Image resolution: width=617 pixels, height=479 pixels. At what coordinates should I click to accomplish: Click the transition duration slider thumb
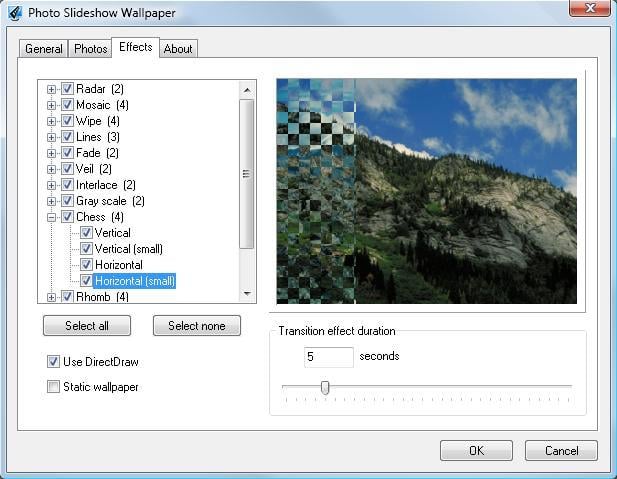pyautogui.click(x=324, y=387)
